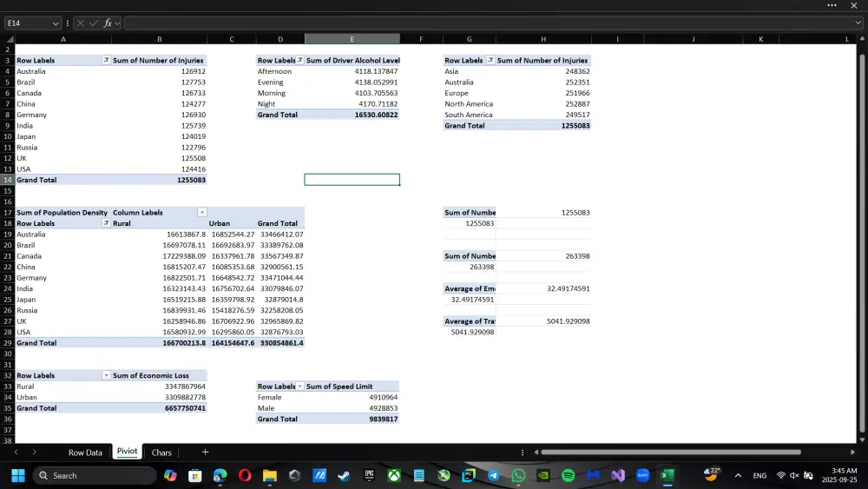Click inside the formula bar input

(488, 23)
